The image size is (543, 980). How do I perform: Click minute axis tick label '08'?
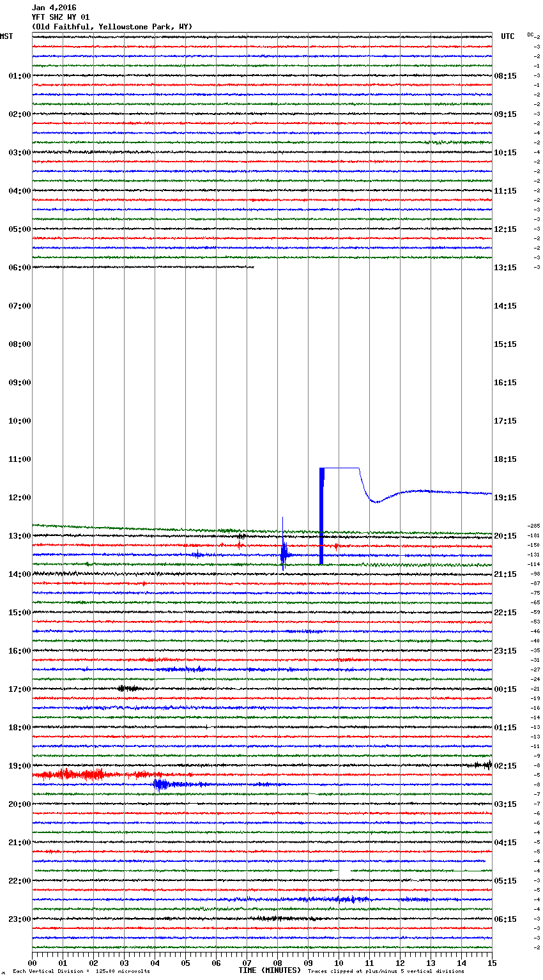(277, 963)
